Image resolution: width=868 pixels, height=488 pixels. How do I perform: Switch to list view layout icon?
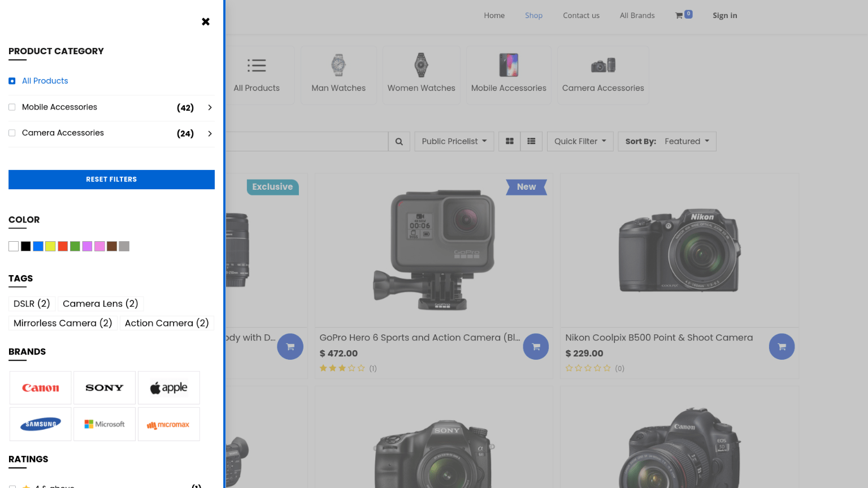click(531, 141)
